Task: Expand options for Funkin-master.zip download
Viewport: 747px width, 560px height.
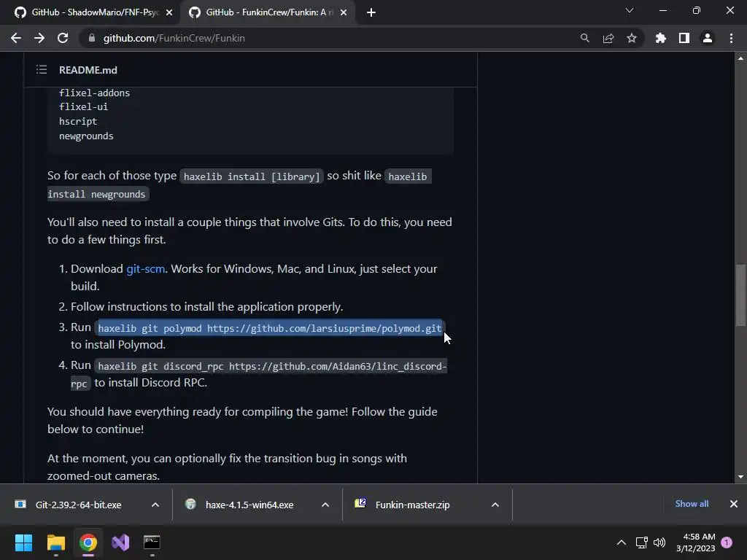Action: tap(495, 505)
